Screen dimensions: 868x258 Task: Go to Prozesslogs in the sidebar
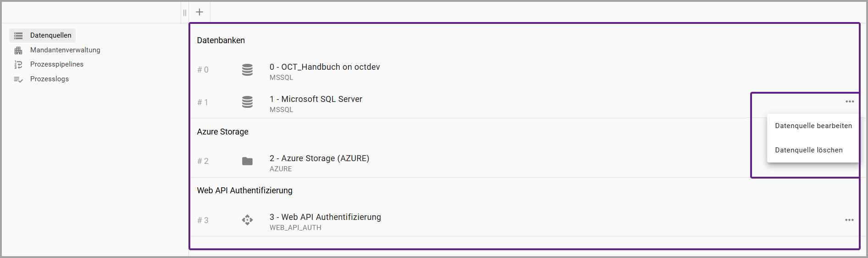pos(50,79)
